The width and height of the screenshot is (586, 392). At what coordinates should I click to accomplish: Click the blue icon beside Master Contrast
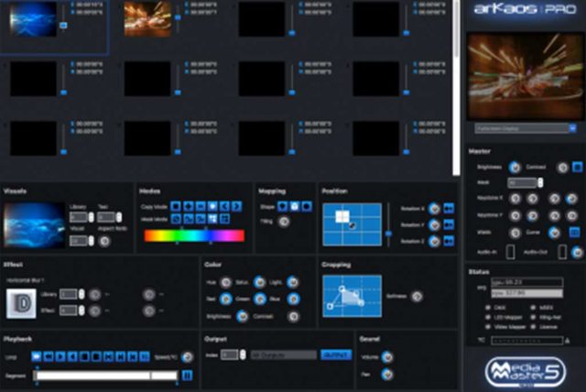[x=576, y=168]
